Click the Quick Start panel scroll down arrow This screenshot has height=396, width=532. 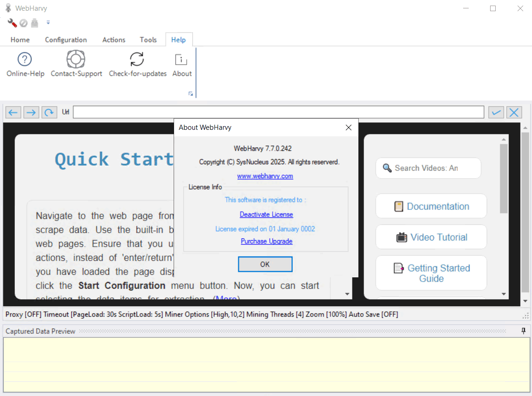pyautogui.click(x=347, y=294)
